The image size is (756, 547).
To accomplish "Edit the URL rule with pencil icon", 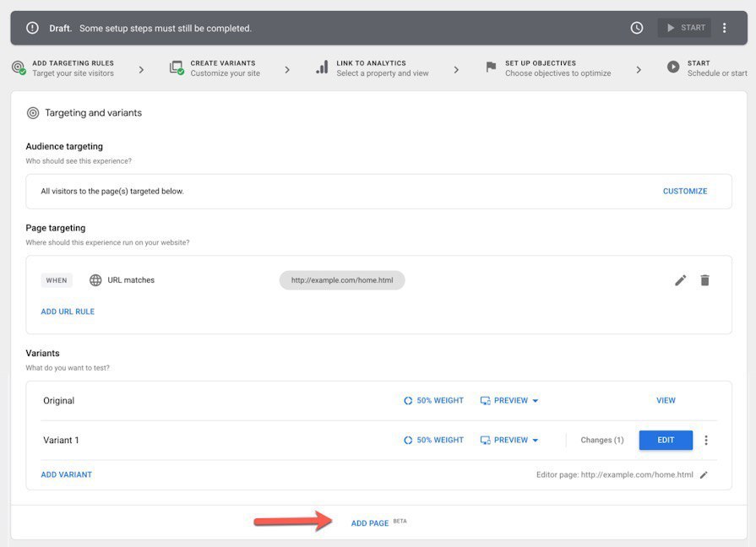I will click(680, 280).
